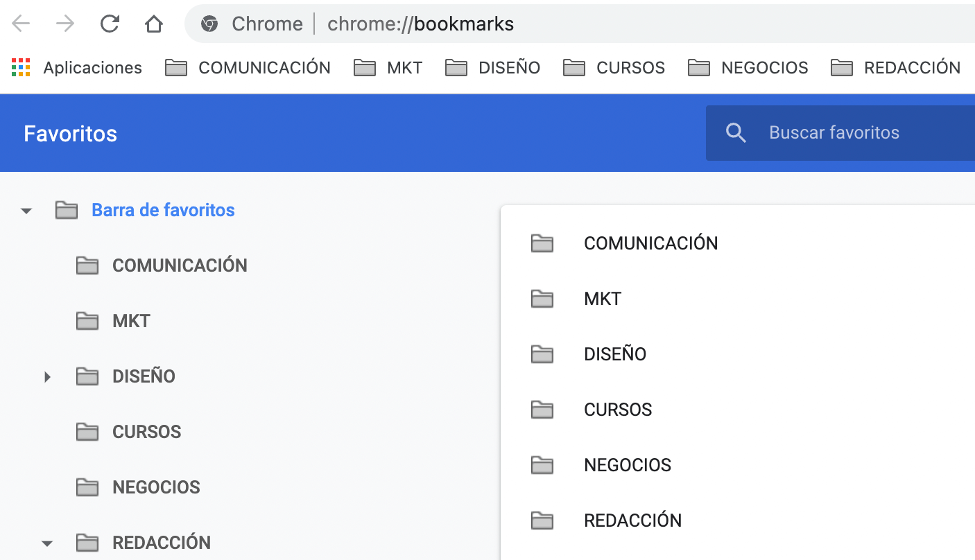
Task: Collapse the REDACCIÓN folder in the sidebar
Action: coord(46,543)
